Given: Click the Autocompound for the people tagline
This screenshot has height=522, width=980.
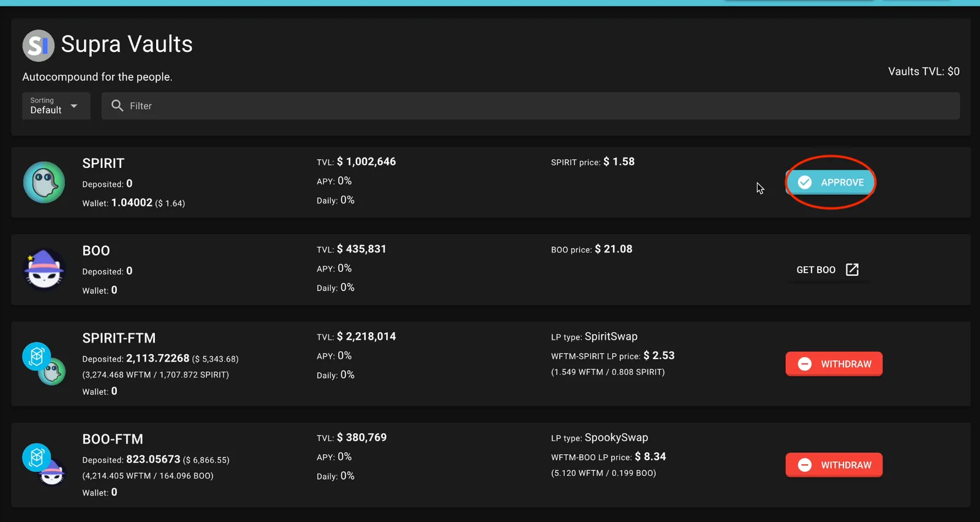Looking at the screenshot, I should point(97,77).
